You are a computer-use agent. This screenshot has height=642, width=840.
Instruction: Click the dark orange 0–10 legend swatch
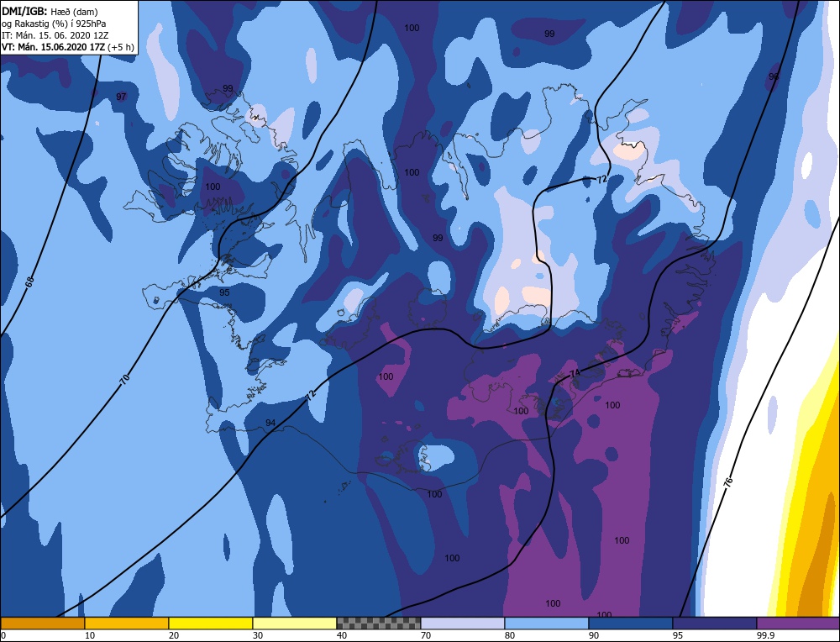(x=43, y=624)
